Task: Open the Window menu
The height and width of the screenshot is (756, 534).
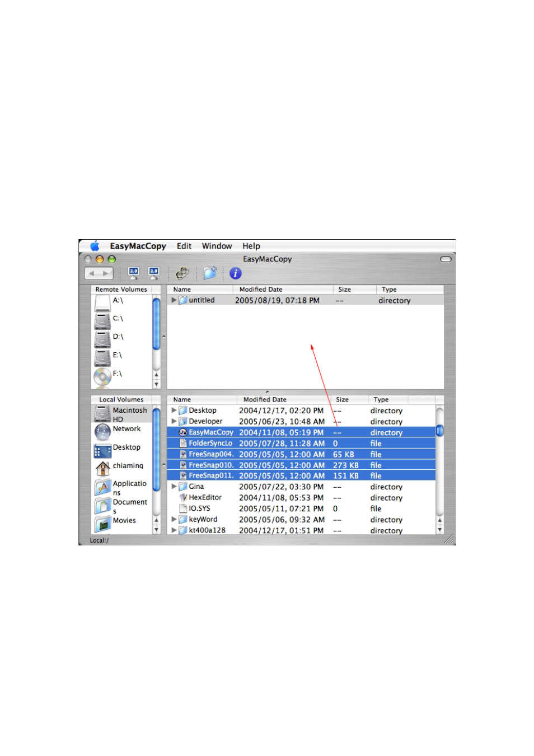Action: tap(217, 246)
